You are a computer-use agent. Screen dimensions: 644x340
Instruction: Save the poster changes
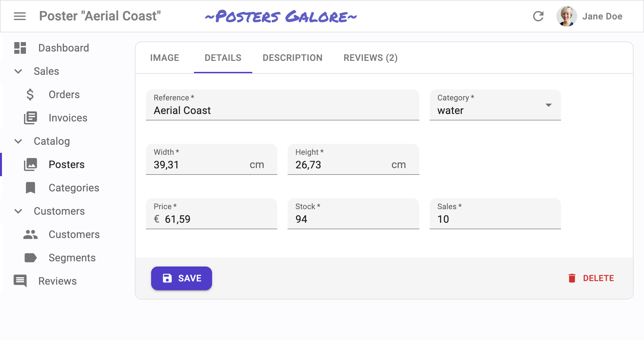tap(181, 278)
